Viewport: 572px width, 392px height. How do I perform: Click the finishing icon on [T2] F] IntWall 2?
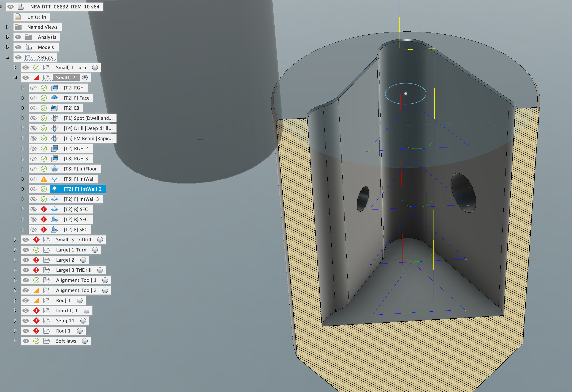coord(55,189)
